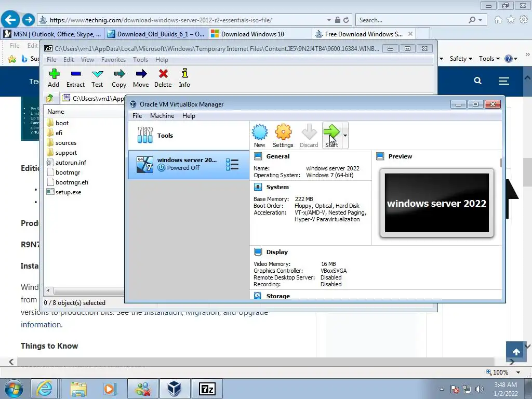
Task: Open the IE search provider dropdown arrow
Action: pos(481,20)
